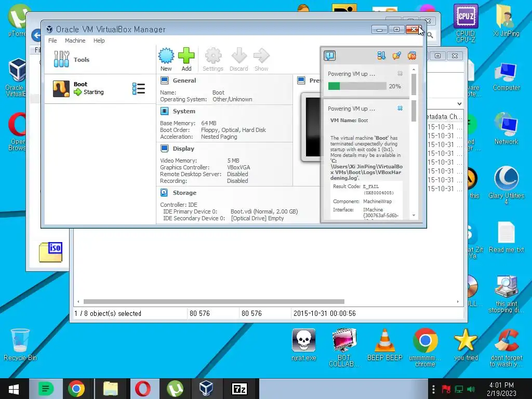The image size is (532, 399).
Task: Open the ummmmm... chrome desktop icon
Action: (425, 348)
